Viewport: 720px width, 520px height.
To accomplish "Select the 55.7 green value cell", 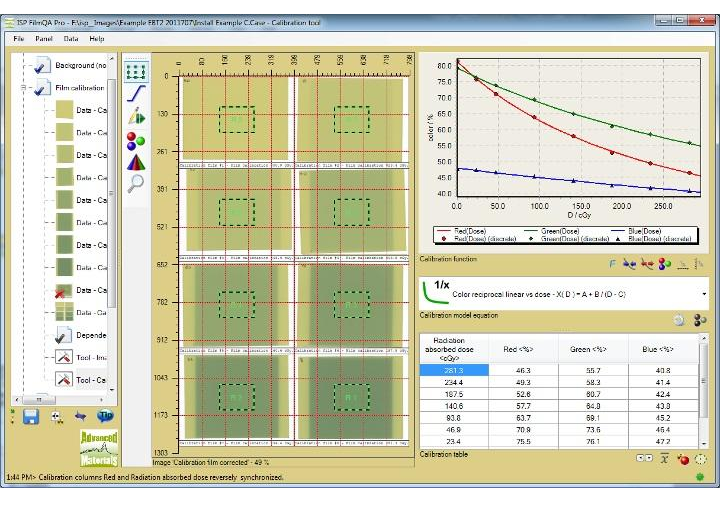I will 593,370.
